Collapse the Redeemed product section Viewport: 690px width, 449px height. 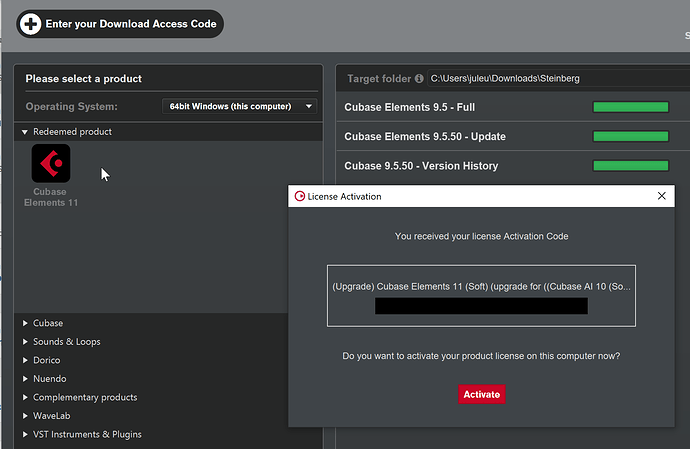(25, 132)
